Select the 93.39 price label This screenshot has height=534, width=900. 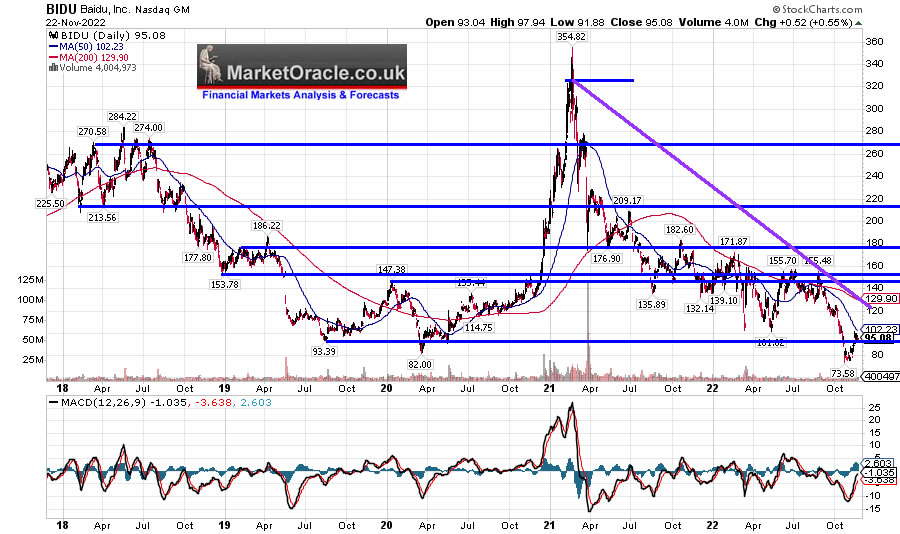tap(320, 350)
